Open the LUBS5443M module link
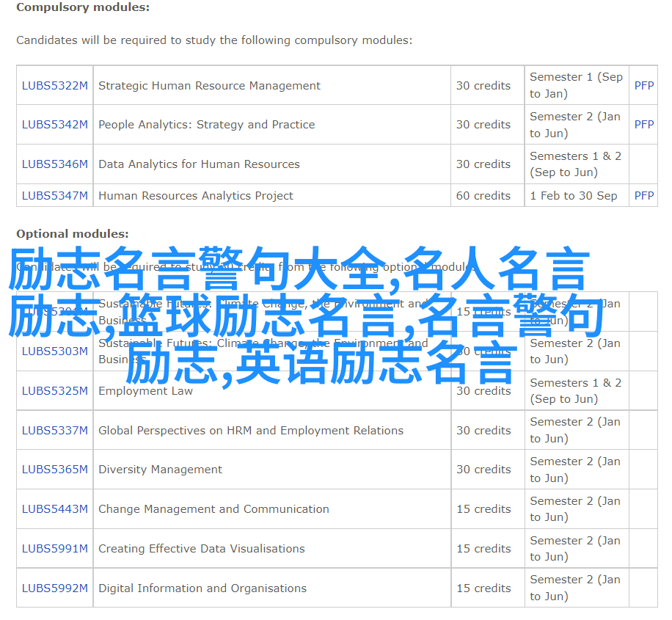This screenshot has width=672, height=620. pos(54,509)
